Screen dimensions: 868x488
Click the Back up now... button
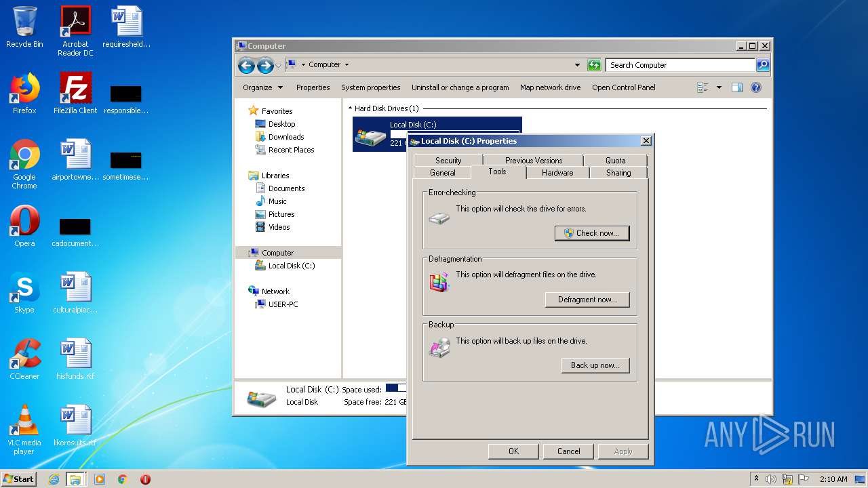click(x=595, y=365)
